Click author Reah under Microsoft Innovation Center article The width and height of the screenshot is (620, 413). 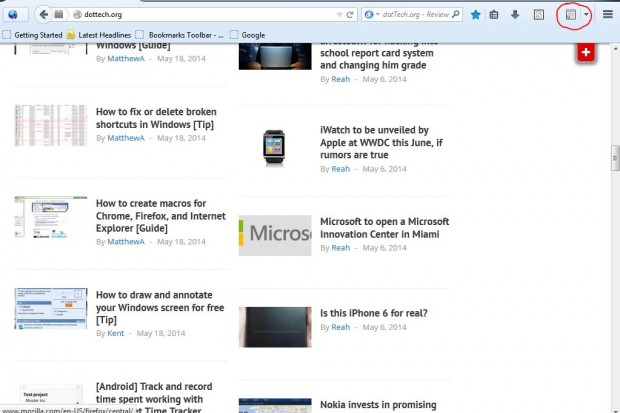[340, 248]
